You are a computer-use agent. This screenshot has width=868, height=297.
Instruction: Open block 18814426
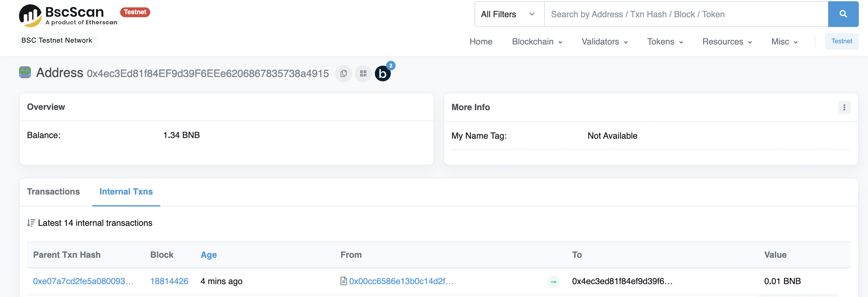pyautogui.click(x=169, y=281)
